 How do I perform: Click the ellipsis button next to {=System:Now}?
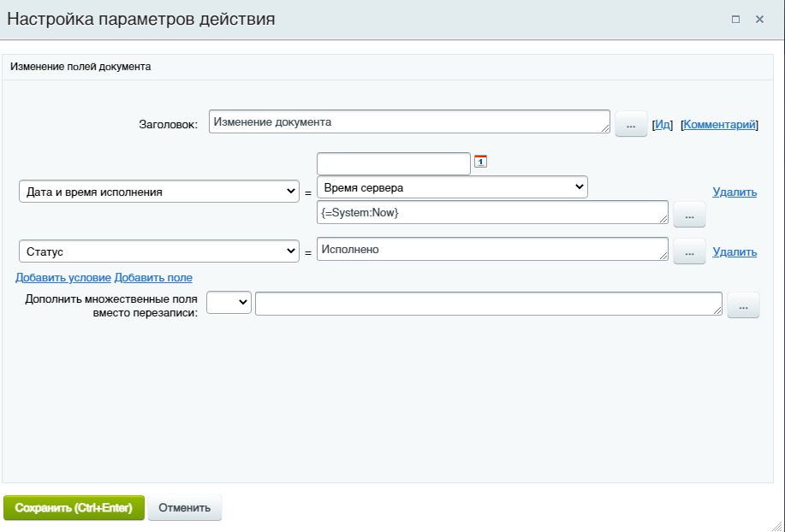[x=689, y=215]
